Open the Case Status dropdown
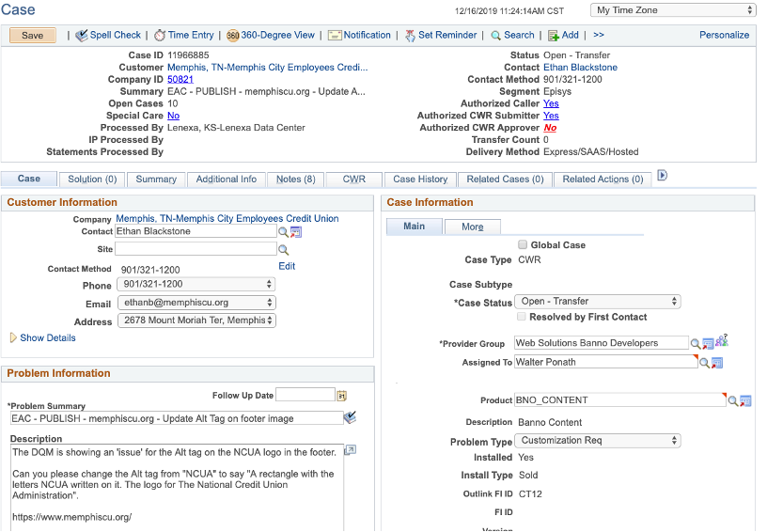767x532 pixels. point(597,302)
